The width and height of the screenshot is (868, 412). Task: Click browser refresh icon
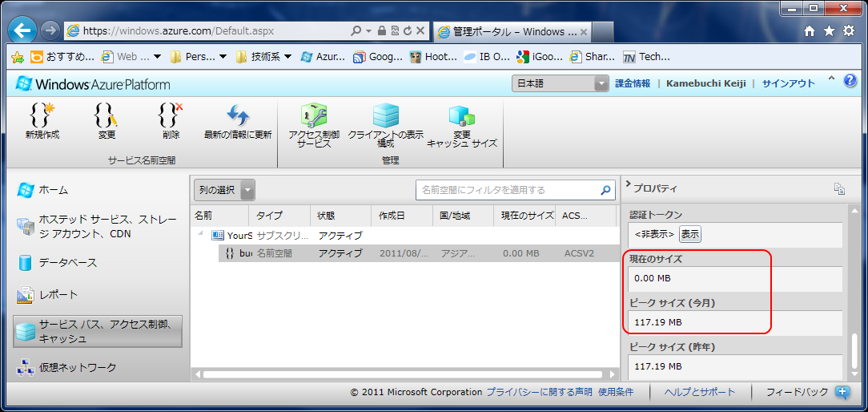408,31
